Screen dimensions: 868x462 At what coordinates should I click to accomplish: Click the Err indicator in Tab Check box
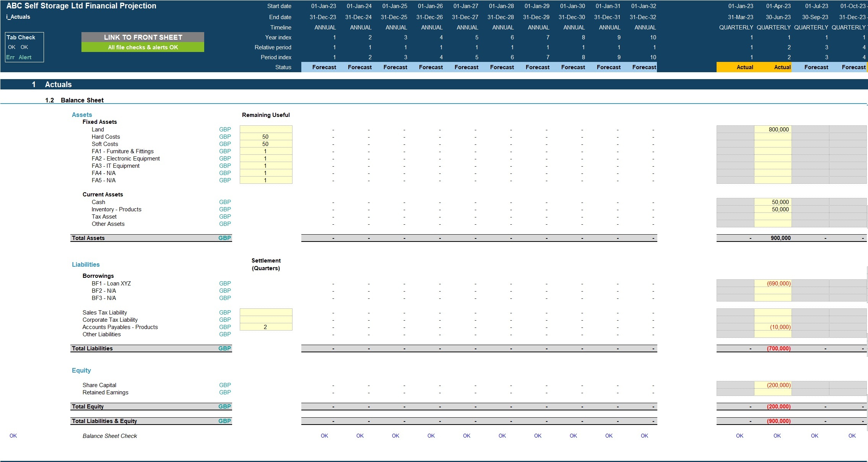10,57
